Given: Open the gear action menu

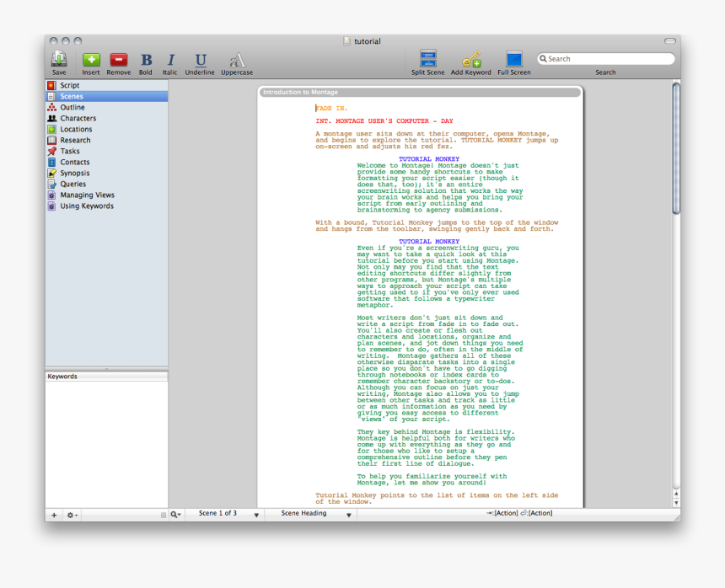Looking at the screenshot, I should point(72,515).
